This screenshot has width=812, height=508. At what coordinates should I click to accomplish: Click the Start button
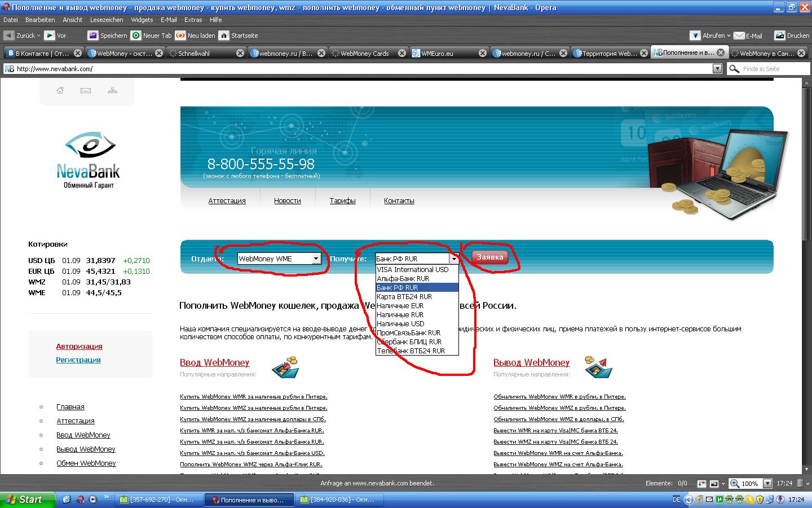(x=28, y=500)
